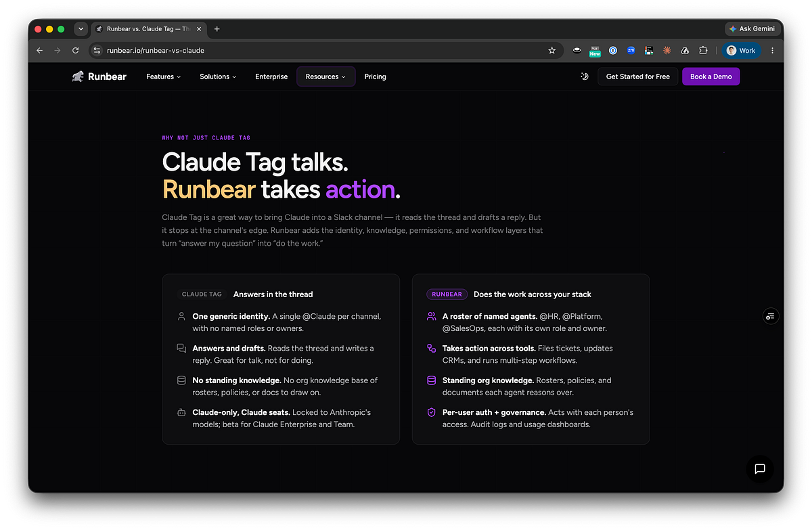Click 'Does the work across your stack' title
The height and width of the screenshot is (530, 812).
tap(533, 294)
